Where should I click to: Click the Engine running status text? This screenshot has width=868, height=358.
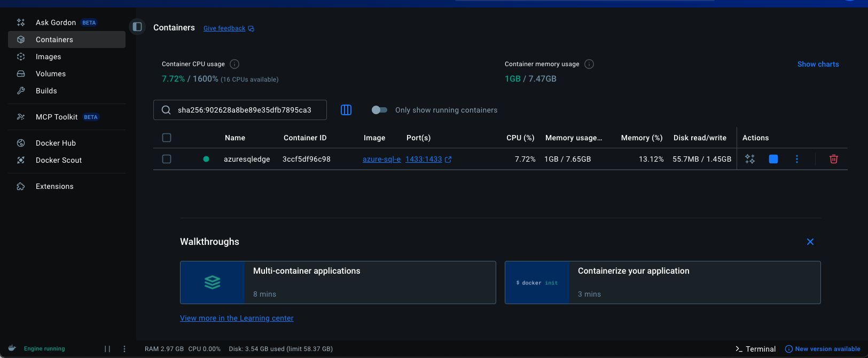(x=44, y=349)
